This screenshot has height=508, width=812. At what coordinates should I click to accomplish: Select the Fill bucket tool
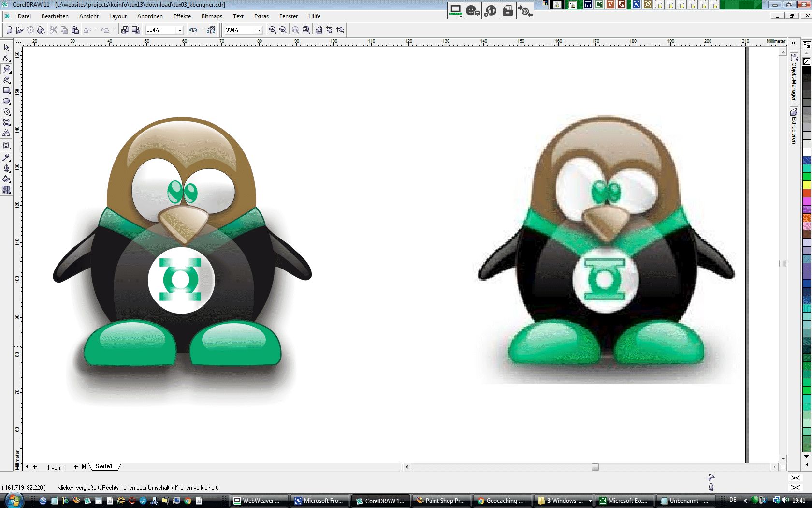click(6, 179)
